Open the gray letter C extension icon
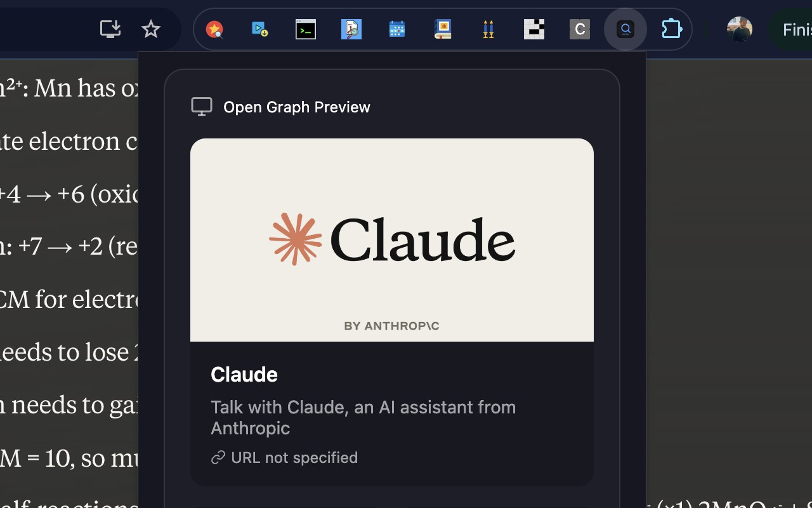Image resolution: width=812 pixels, height=508 pixels. 580,29
